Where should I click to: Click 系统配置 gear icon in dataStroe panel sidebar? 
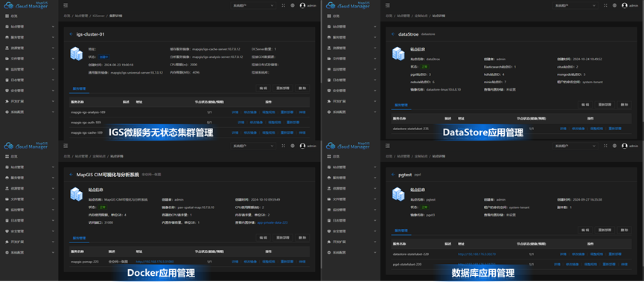tap(328, 112)
